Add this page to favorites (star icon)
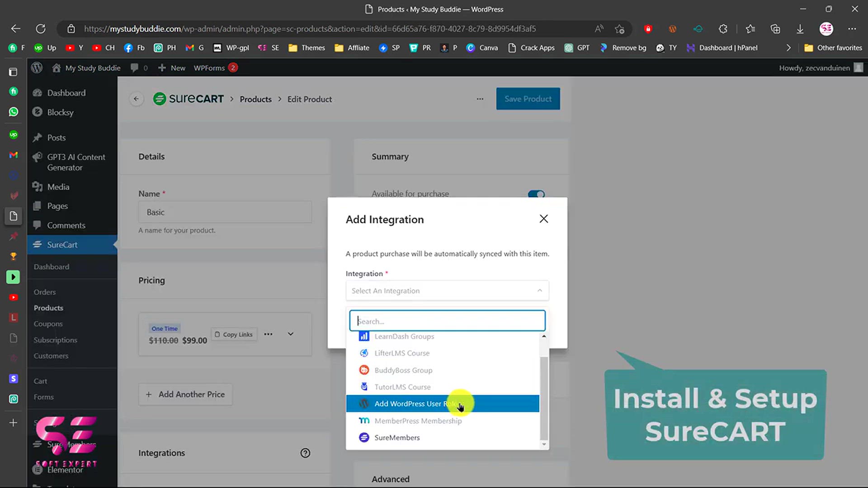Viewport: 868px width, 488px height. (x=619, y=29)
